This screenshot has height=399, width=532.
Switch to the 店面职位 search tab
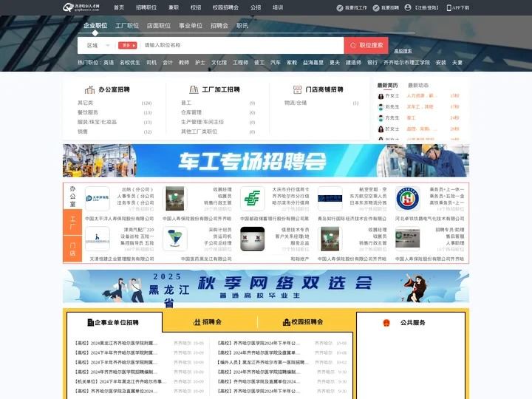coord(159,26)
